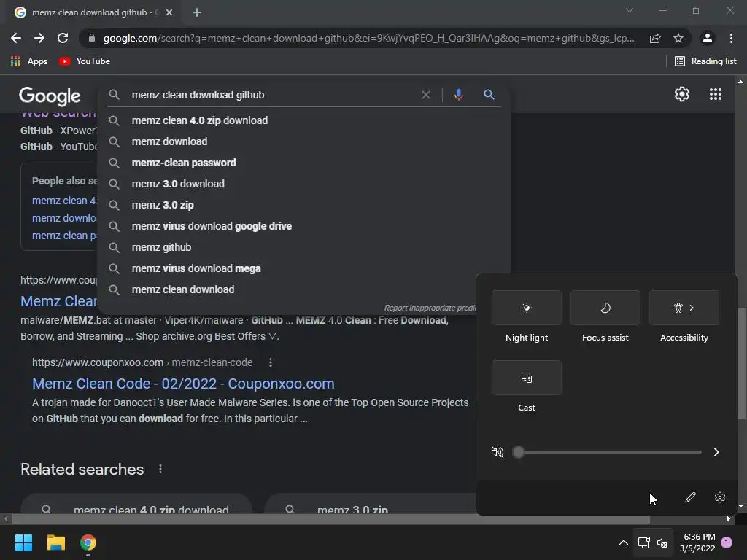Open the YouTube bookmark

85,61
